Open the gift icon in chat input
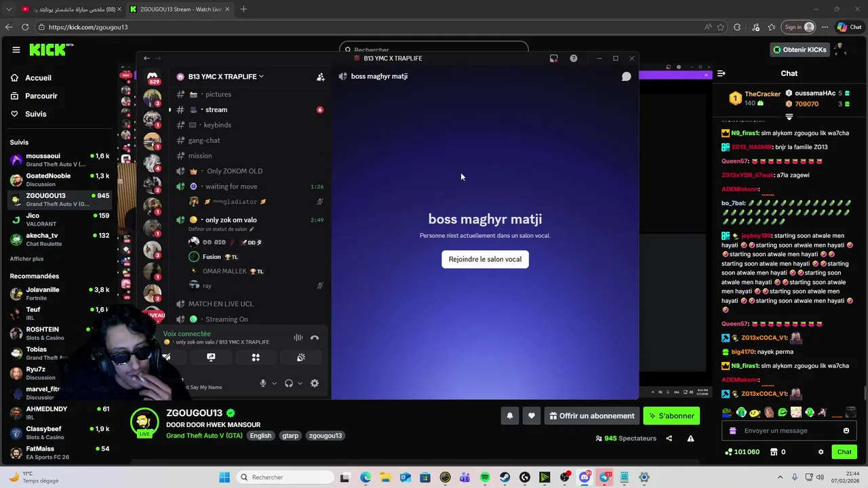Image resolution: width=868 pixels, height=488 pixels. (732, 431)
